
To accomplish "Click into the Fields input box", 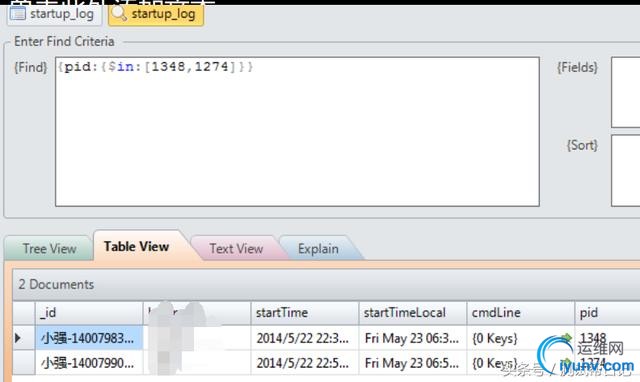I will [x=625, y=92].
